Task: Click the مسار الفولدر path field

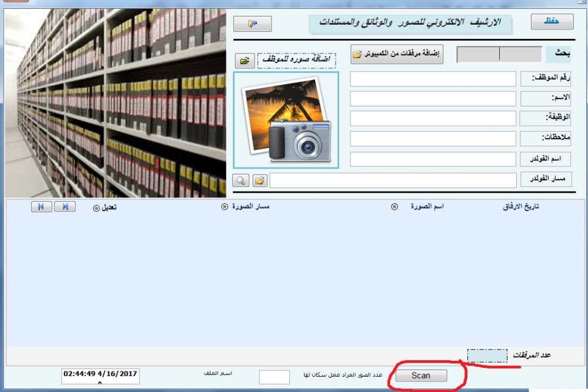Action: [392, 180]
